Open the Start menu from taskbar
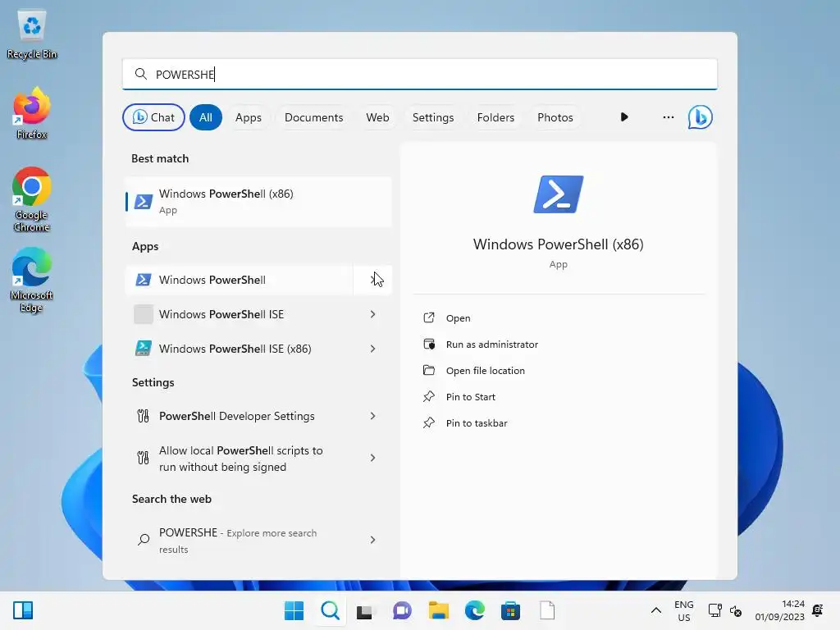This screenshot has height=630, width=840. point(294,610)
